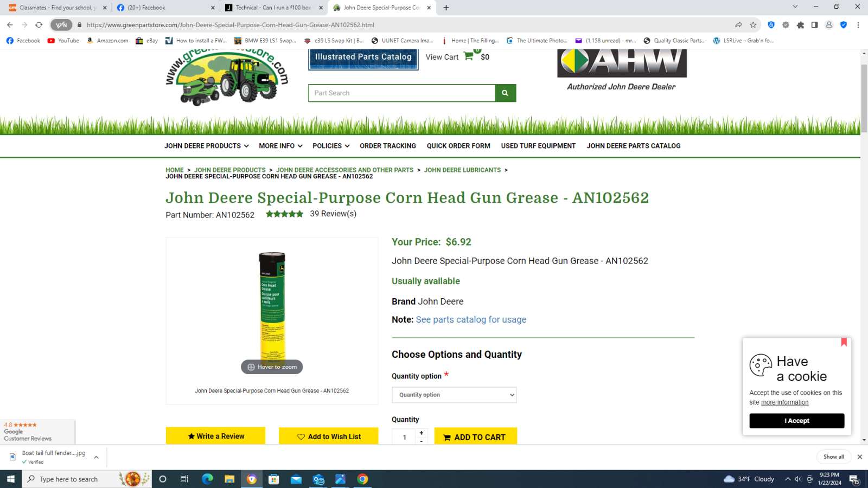The image size is (868, 488).
Task: Open Mail app from taskbar
Action: [296, 479]
